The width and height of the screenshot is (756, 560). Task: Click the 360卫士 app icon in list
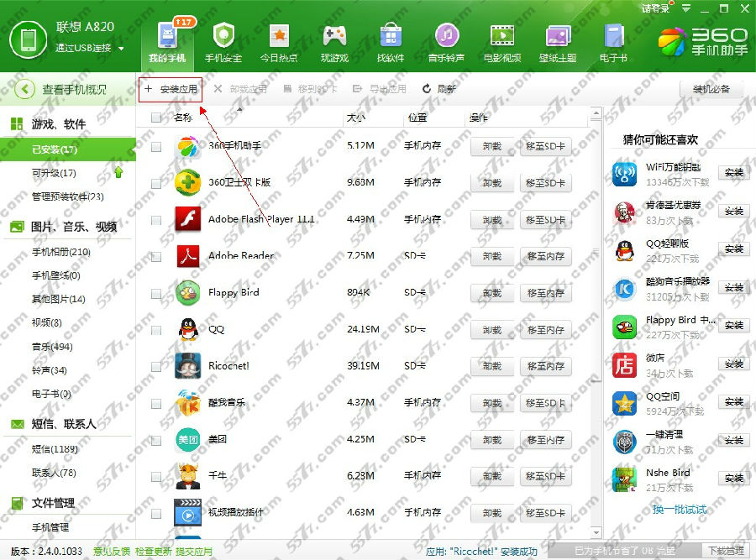click(x=187, y=183)
